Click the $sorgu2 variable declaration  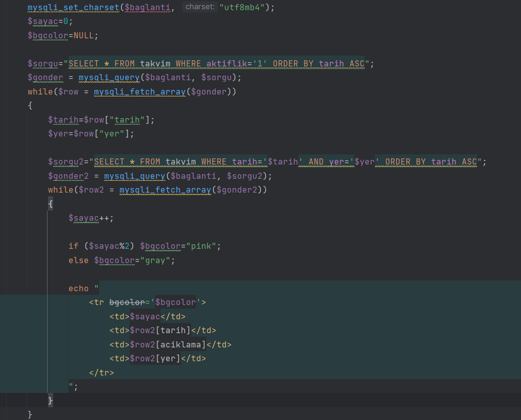pos(66,162)
